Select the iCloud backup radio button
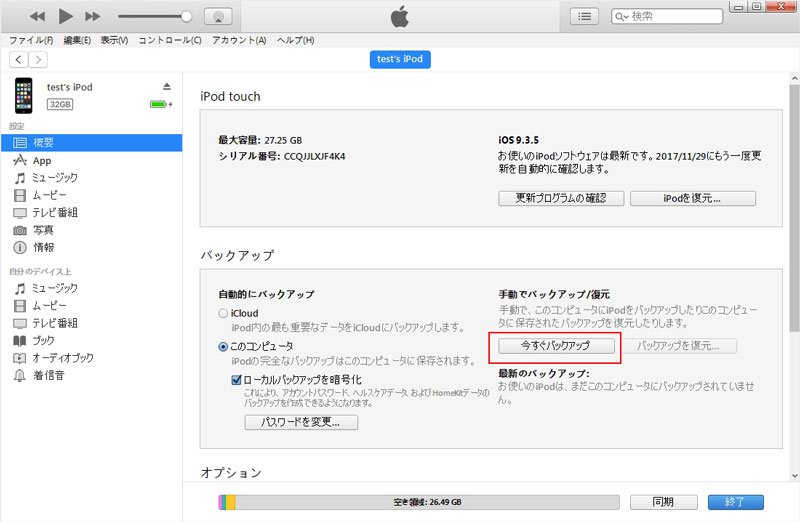This screenshot has height=522, width=800. [x=223, y=313]
